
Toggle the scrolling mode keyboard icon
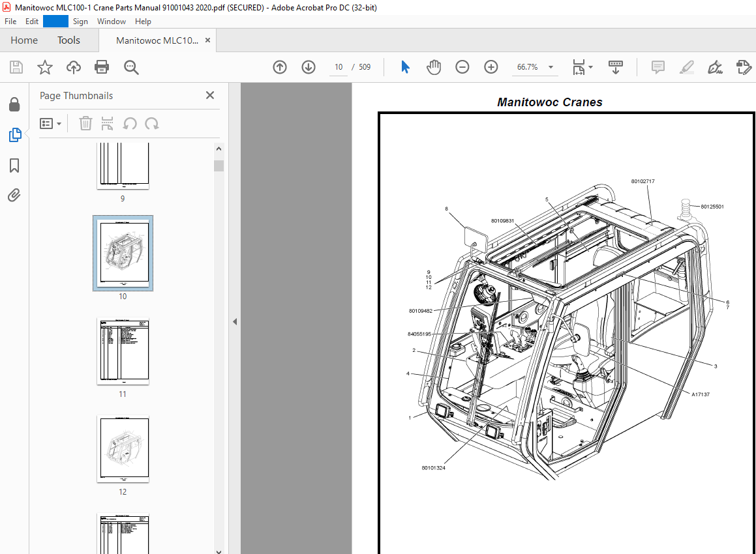[x=616, y=67]
